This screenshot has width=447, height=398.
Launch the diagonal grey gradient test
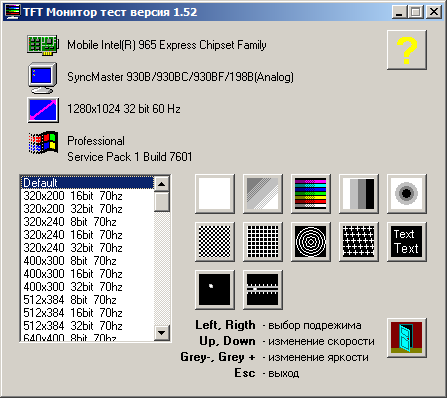(263, 194)
